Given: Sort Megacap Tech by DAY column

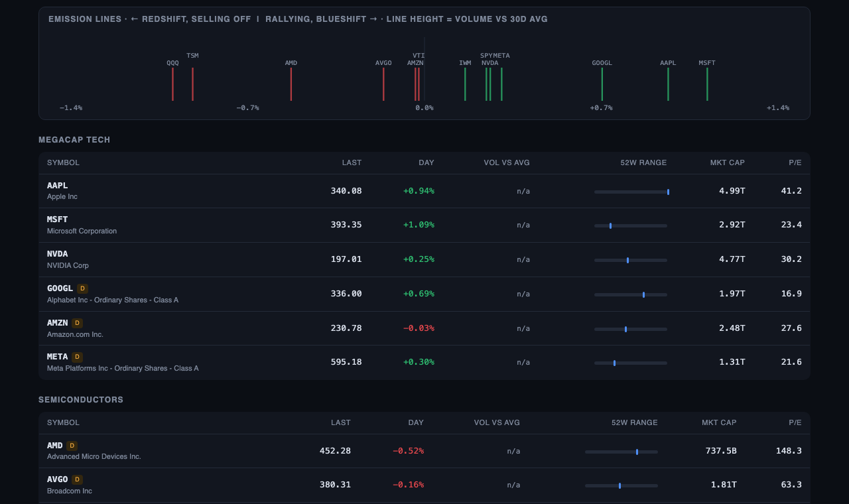Looking at the screenshot, I should click(426, 162).
